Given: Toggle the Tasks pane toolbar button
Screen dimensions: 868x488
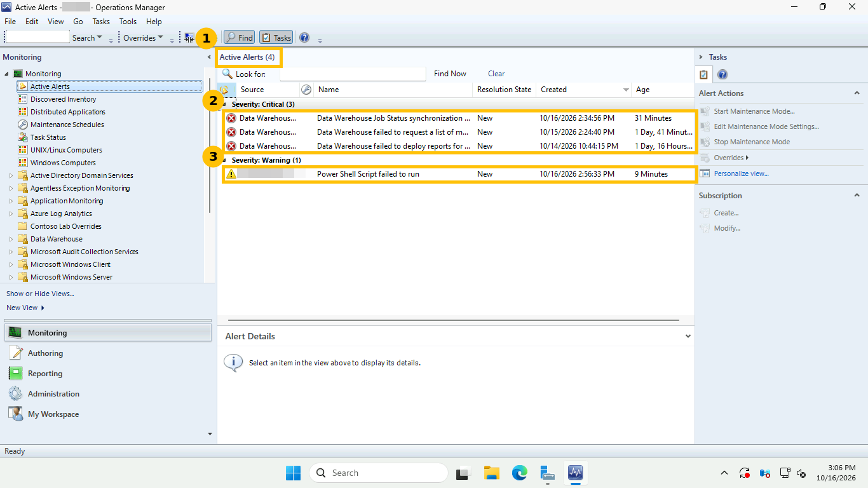Looking at the screenshot, I should [276, 37].
